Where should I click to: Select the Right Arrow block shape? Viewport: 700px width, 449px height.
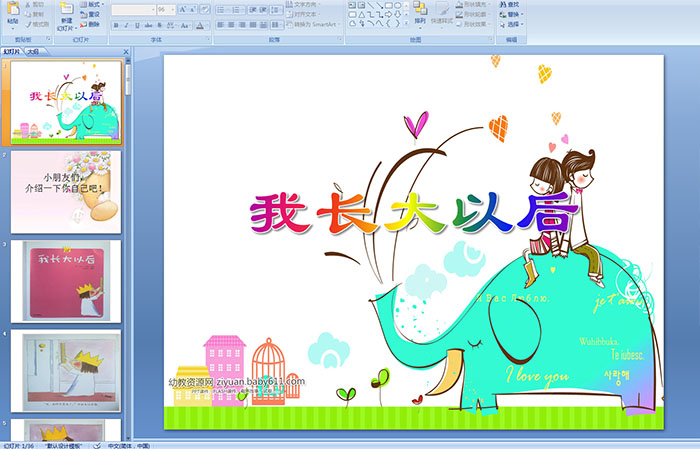pyautogui.click(x=389, y=15)
